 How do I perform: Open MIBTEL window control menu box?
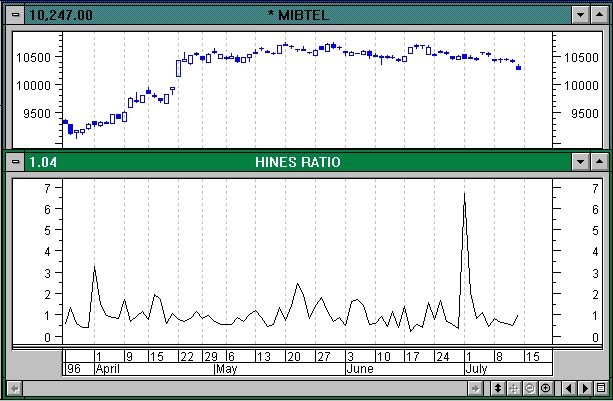point(15,15)
